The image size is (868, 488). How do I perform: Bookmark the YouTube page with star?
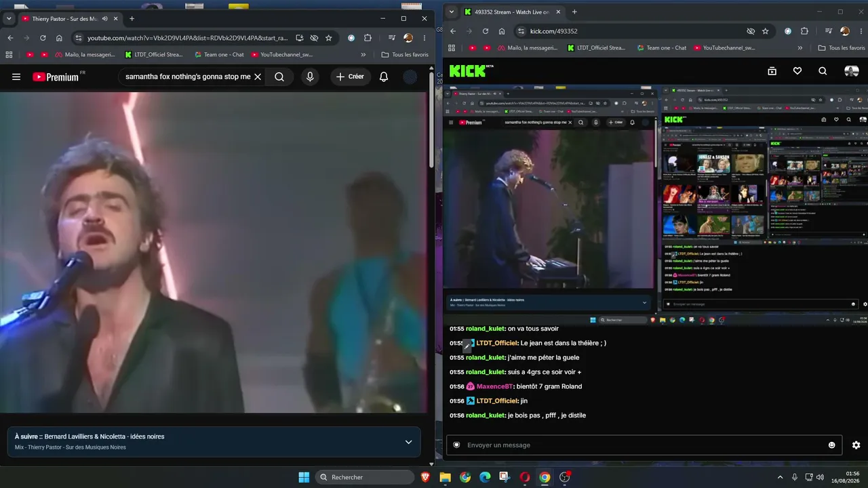click(329, 38)
